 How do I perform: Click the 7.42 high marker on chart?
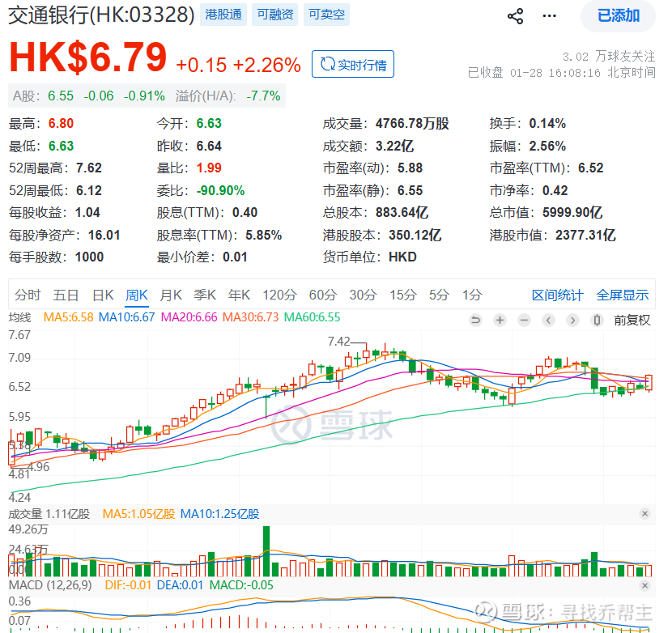click(x=339, y=342)
